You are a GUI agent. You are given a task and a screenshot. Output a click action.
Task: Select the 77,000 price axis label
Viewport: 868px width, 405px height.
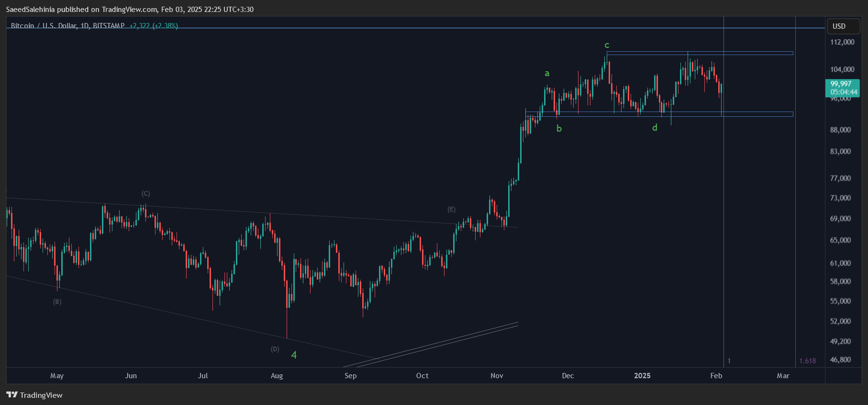[x=840, y=178]
